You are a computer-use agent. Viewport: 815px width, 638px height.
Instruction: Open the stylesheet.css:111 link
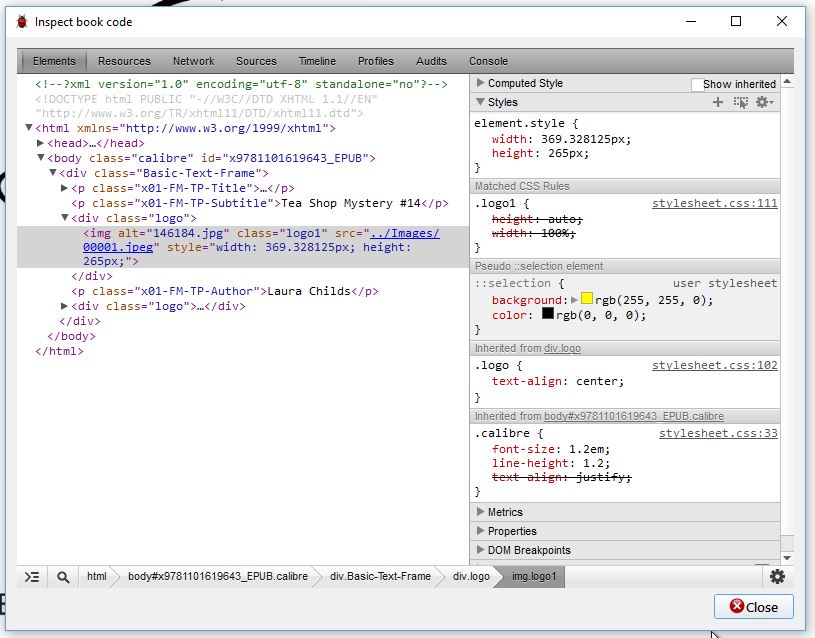tap(714, 204)
